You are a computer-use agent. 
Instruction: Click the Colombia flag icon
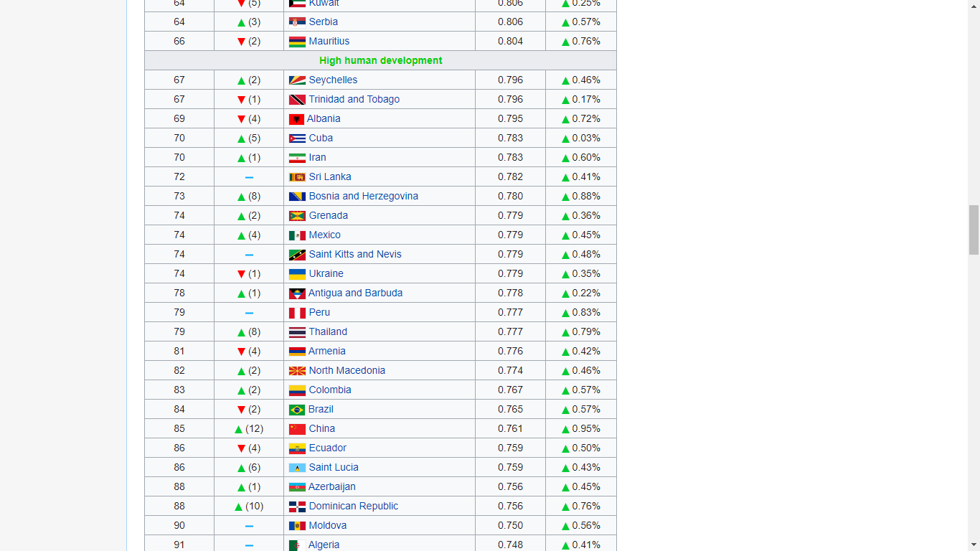click(x=297, y=390)
